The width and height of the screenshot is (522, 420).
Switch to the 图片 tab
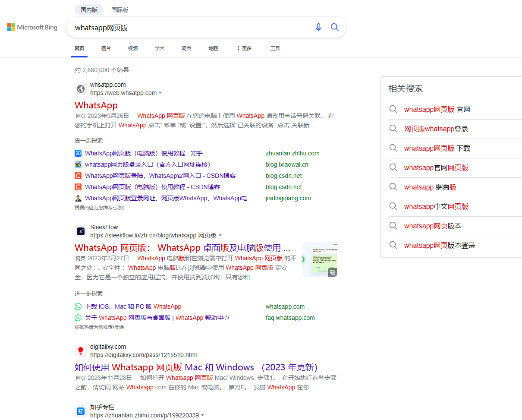[x=106, y=48]
